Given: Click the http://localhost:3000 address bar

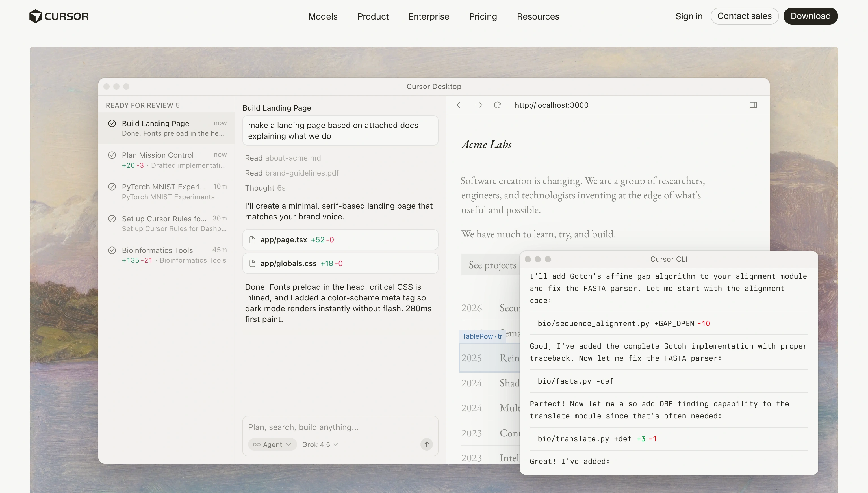Looking at the screenshot, I should click(x=551, y=105).
